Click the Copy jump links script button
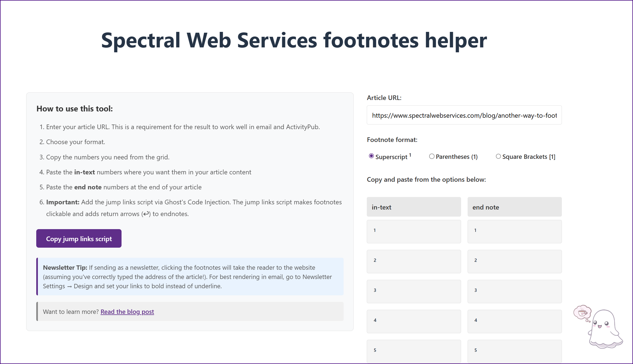Image resolution: width=633 pixels, height=364 pixels. 79,238
